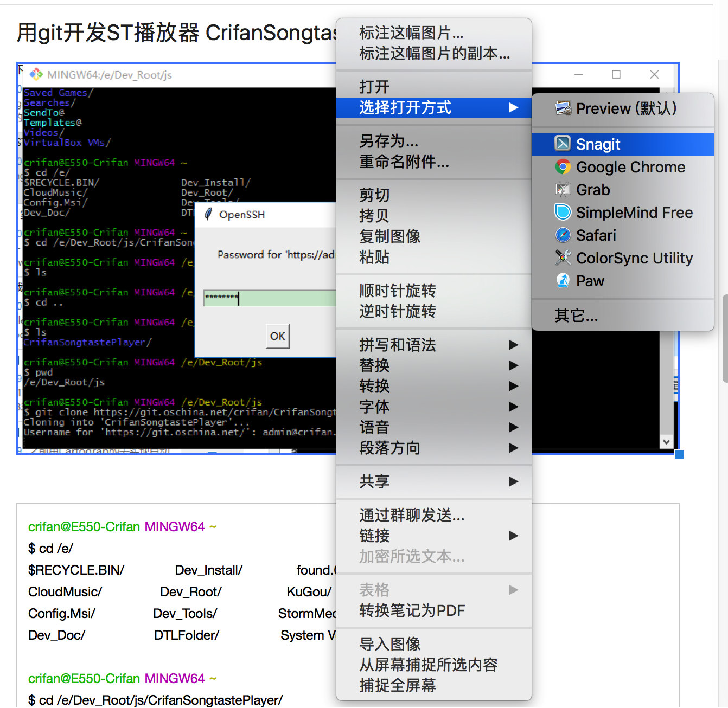This screenshot has height=708, width=728.
Task: Select the Grab app icon
Action: click(563, 190)
